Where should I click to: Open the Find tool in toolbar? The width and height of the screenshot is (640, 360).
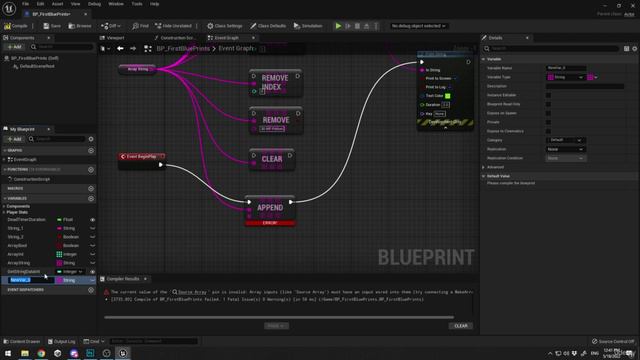140,26
